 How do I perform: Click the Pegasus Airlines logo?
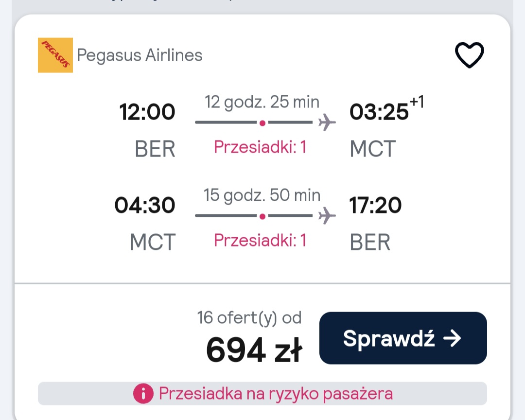coord(55,55)
